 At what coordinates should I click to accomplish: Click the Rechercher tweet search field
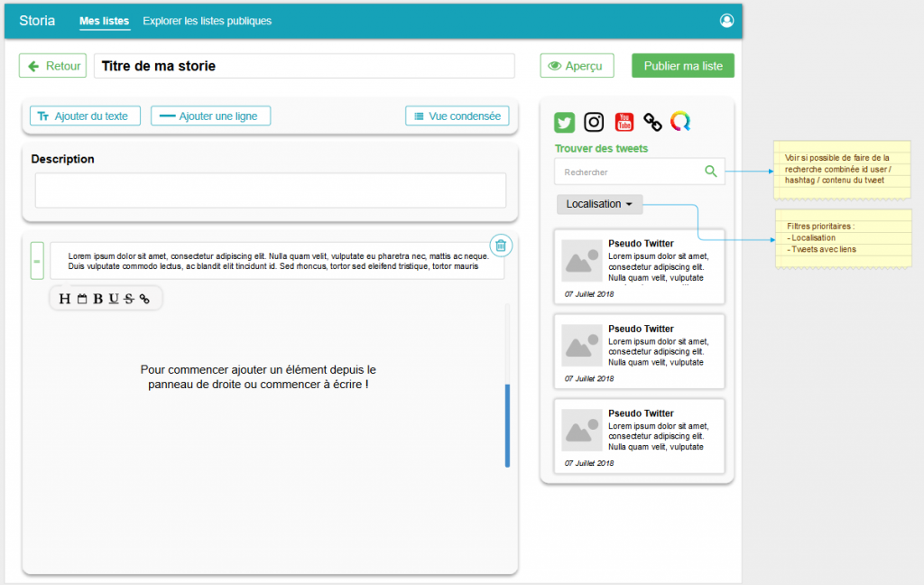click(627, 172)
